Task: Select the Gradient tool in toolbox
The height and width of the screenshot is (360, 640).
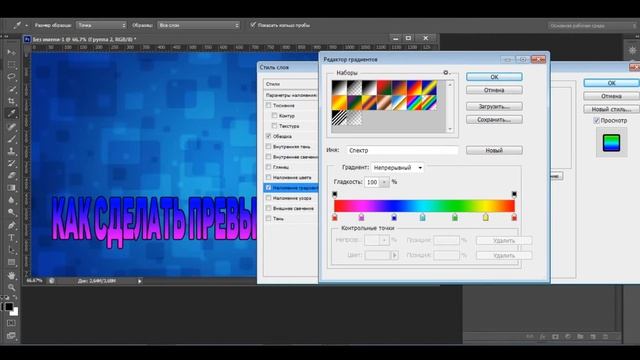Action: tap(11, 188)
